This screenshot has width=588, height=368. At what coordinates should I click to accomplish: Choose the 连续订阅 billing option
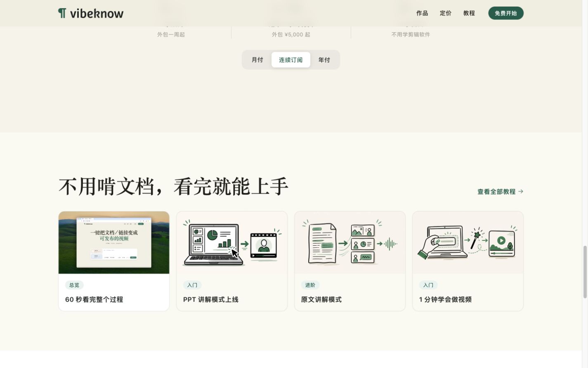(291, 60)
